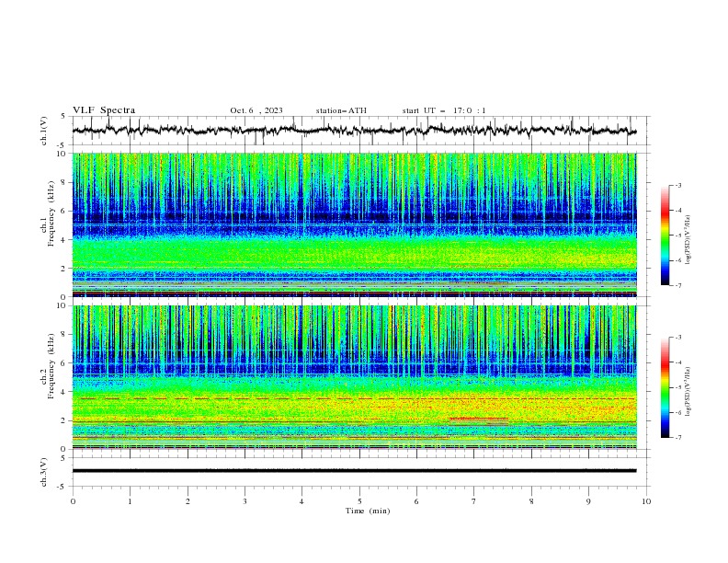Click time axis tick label "2"
The image size is (728, 563).
tap(188, 501)
